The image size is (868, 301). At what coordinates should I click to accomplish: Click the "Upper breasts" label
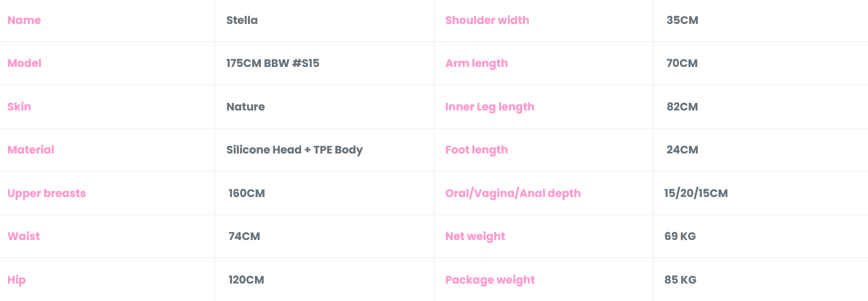(47, 193)
